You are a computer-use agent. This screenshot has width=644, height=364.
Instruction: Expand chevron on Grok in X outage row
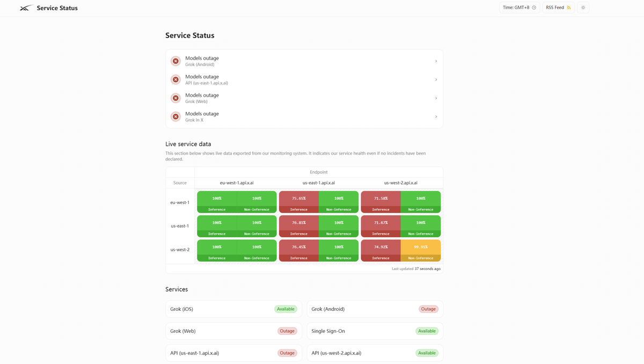[436, 117]
